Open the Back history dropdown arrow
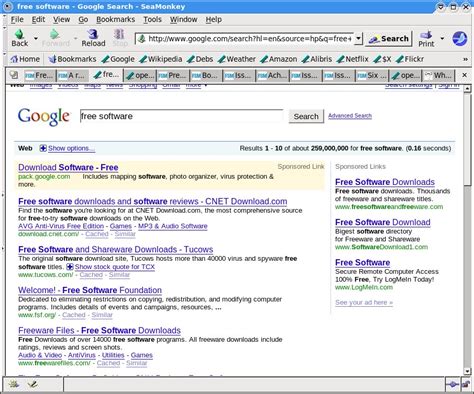 pyautogui.click(x=36, y=39)
